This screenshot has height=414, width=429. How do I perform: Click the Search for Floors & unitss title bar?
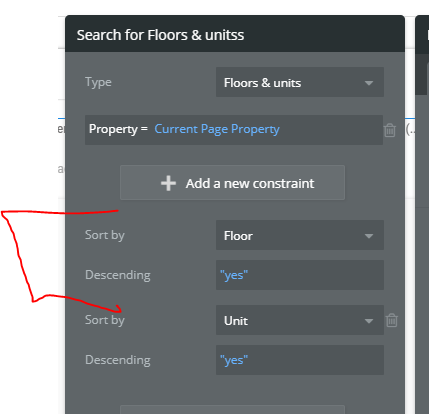pos(235,34)
